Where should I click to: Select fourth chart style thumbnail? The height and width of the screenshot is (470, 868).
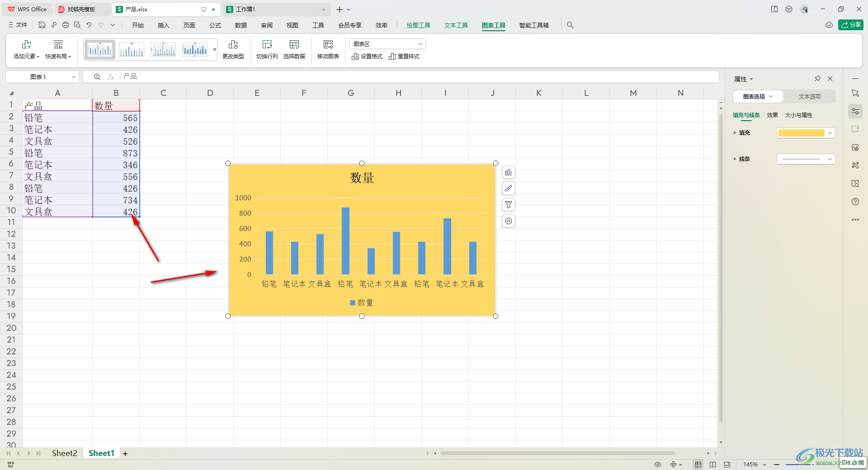click(x=195, y=49)
